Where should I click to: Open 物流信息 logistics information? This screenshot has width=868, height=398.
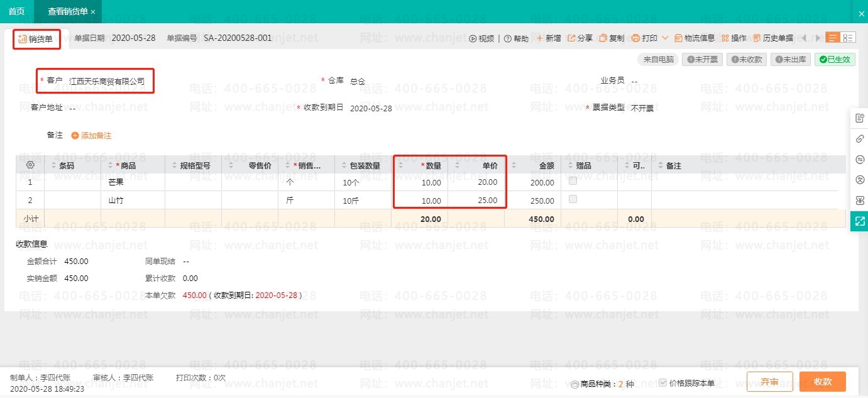coord(695,38)
